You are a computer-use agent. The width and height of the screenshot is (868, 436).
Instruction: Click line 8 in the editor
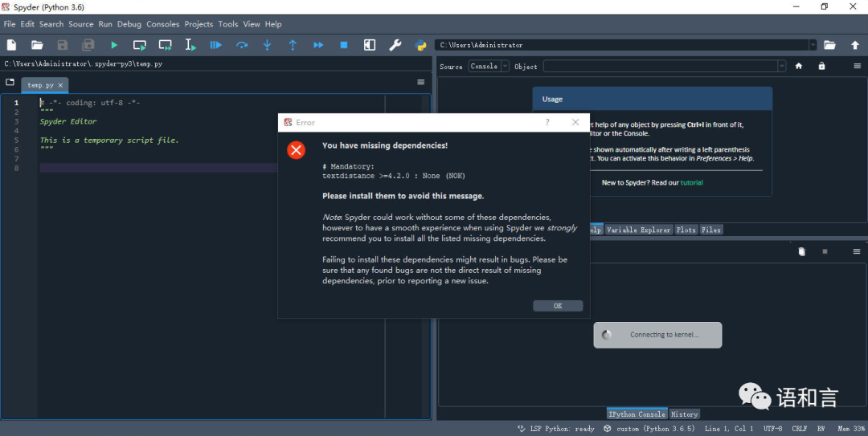point(211,168)
